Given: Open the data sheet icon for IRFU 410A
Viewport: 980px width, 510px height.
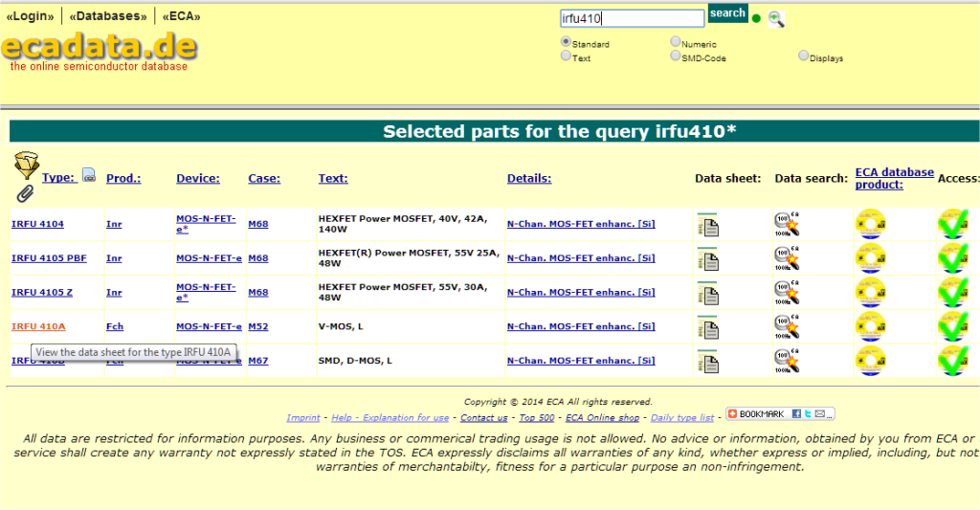Looking at the screenshot, I should coord(708,327).
